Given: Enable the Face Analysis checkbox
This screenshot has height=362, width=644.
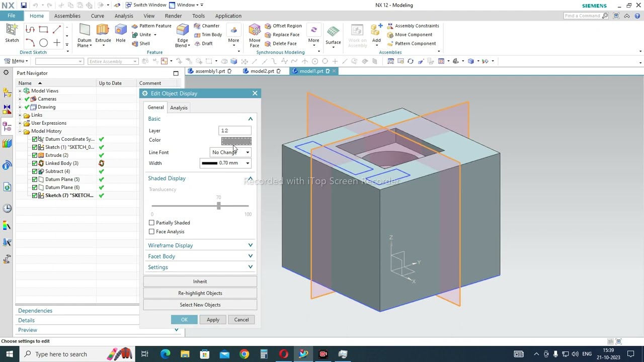Looking at the screenshot, I should point(151,232).
